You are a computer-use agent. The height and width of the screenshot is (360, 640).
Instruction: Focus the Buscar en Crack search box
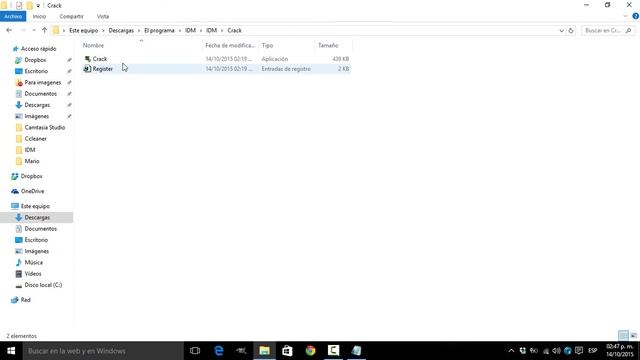(603, 31)
